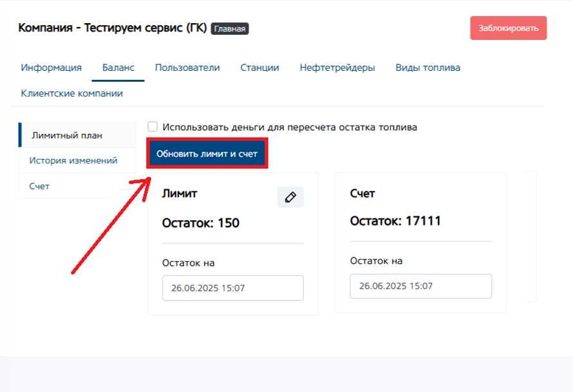
Task: Select the Остаток: 17111 text
Action: click(395, 221)
